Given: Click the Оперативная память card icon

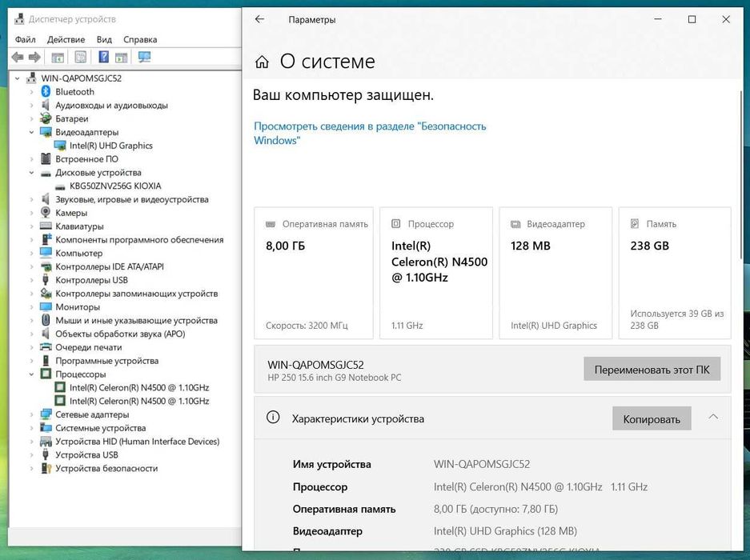Looking at the screenshot, I should coord(271,224).
